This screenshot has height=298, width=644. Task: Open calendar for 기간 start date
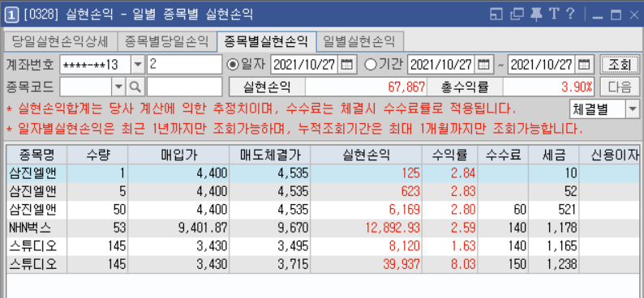point(484,64)
